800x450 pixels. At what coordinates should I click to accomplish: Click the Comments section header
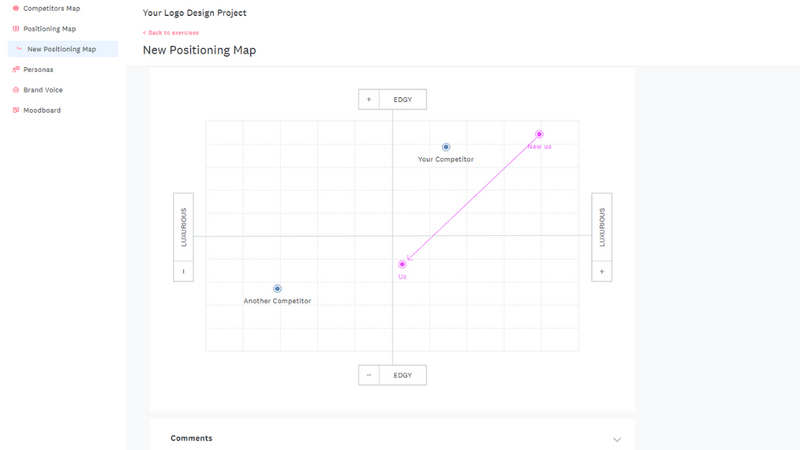191,438
